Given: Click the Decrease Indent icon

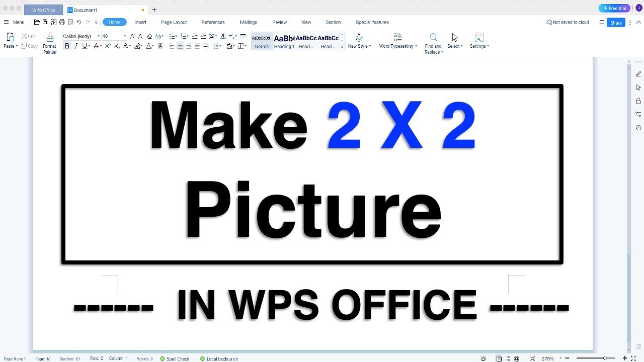Looking at the screenshot, I should [195, 36].
